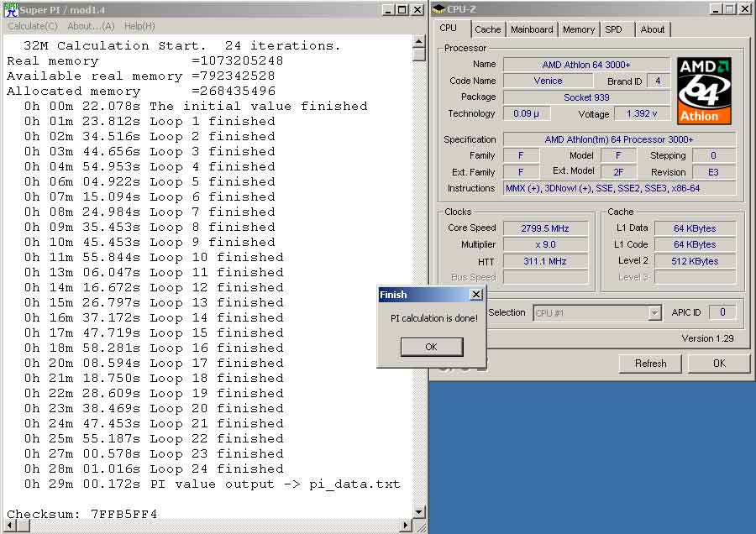Click the 'Loop 12 finished' line
This screenshot has width=756, height=534.
click(154, 287)
